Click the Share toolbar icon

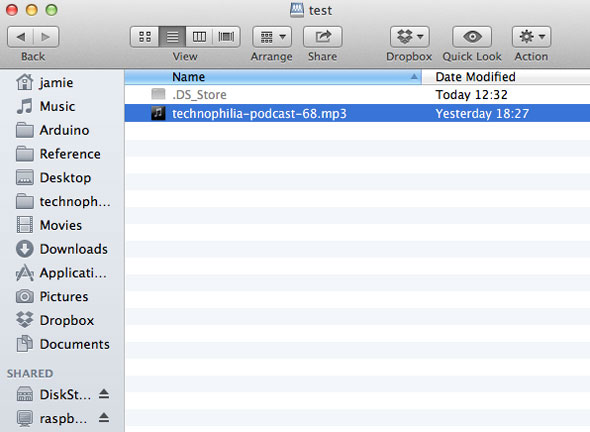point(322,37)
